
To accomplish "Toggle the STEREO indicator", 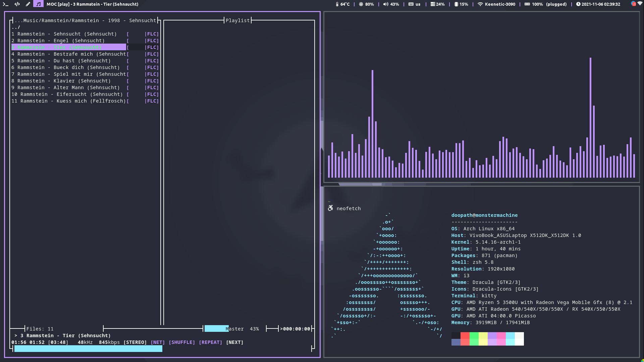I will (x=135, y=342).
